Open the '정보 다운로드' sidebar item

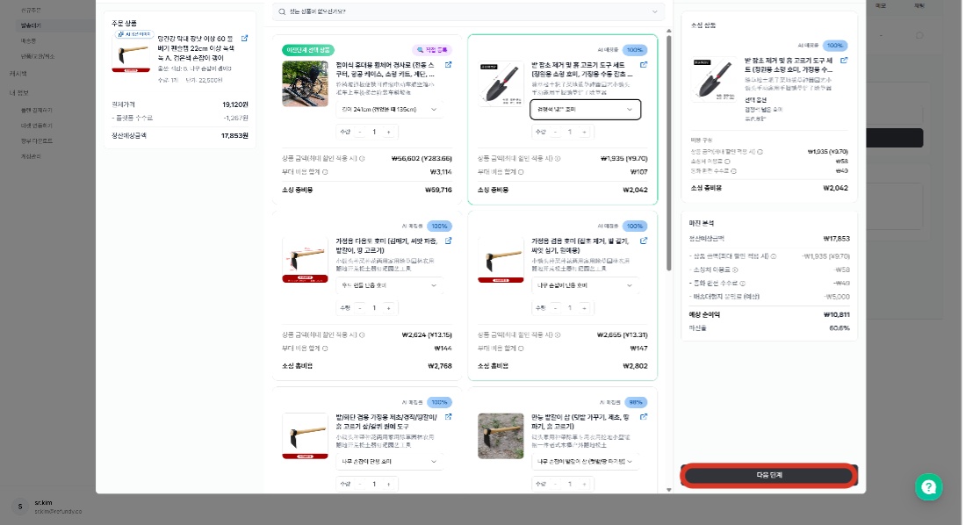click(x=37, y=141)
